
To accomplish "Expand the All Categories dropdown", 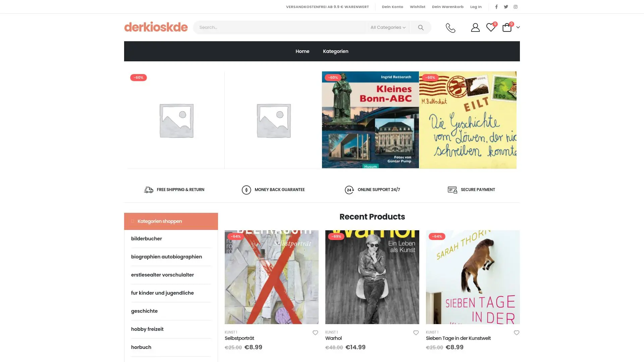I will (x=388, y=27).
